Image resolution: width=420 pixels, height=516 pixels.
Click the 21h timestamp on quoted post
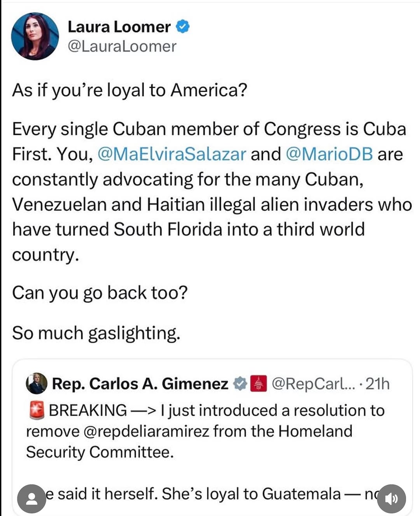click(378, 384)
